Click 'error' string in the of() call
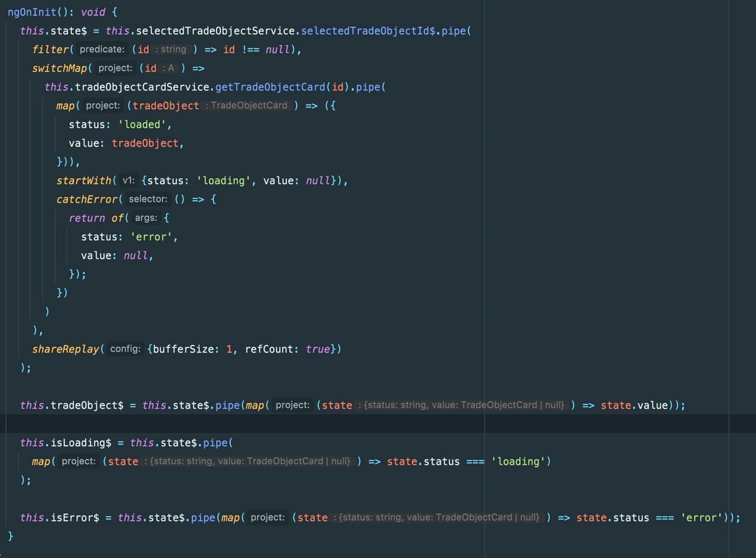Image resolution: width=756 pixels, height=558 pixels. [151, 237]
